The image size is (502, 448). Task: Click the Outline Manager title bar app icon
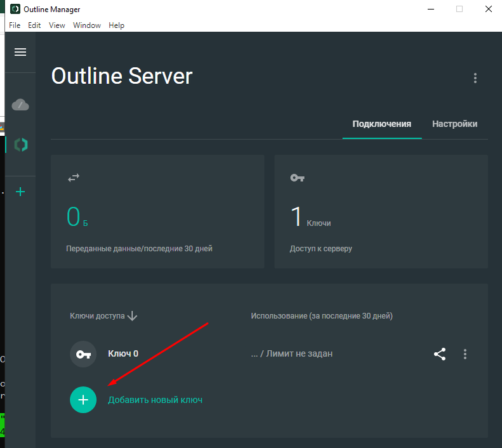[x=15, y=9]
